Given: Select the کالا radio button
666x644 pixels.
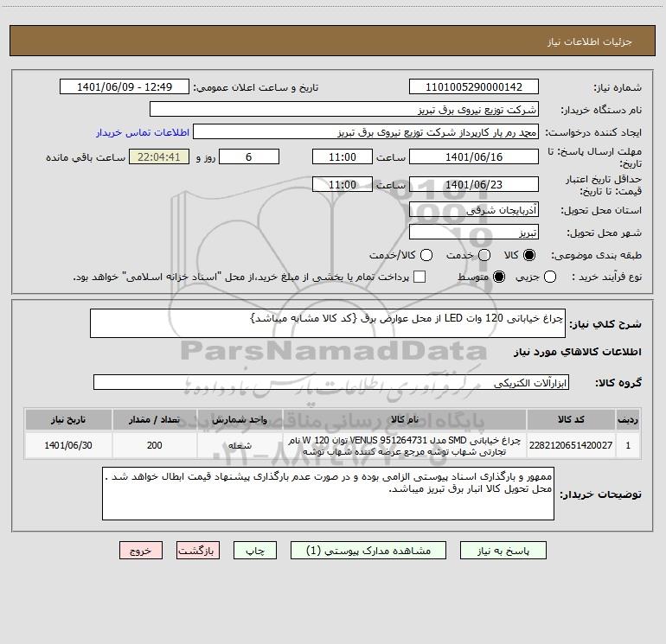Looking at the screenshot, I should [529, 255].
